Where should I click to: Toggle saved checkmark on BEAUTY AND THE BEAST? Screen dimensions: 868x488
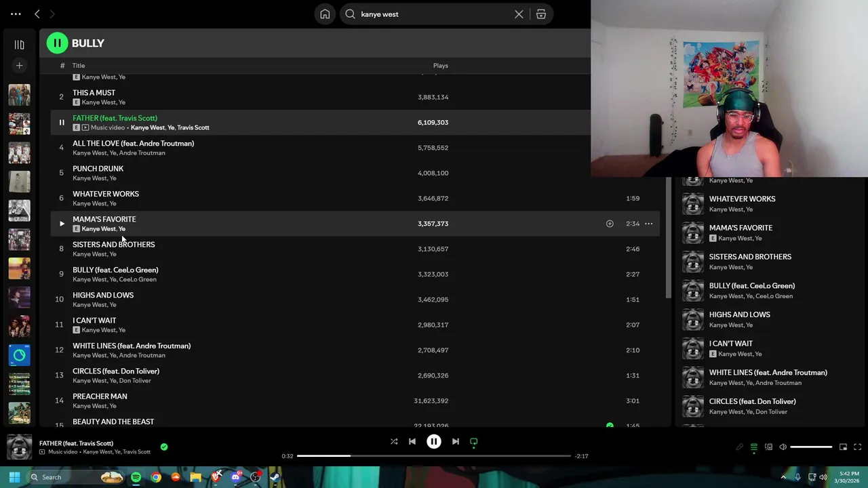610,425
